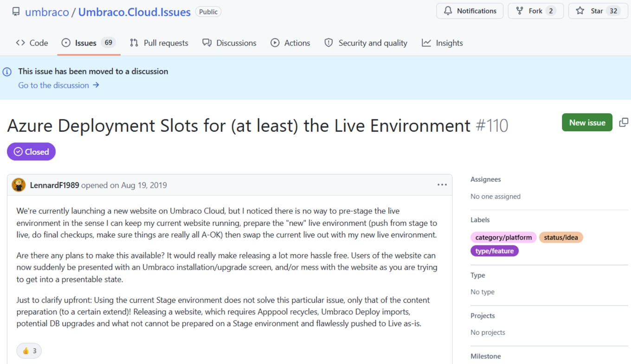
Task: Click the star count 32
Action: (x=613, y=11)
